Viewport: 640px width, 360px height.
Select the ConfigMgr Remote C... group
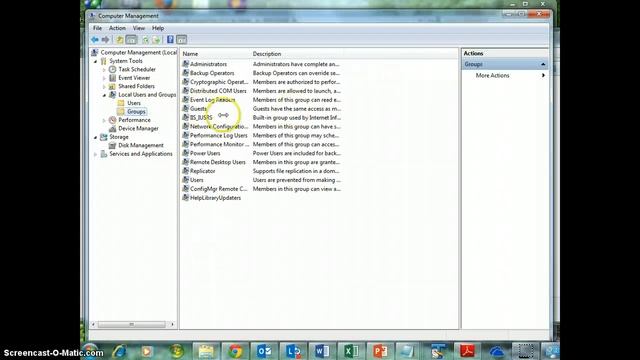218,189
